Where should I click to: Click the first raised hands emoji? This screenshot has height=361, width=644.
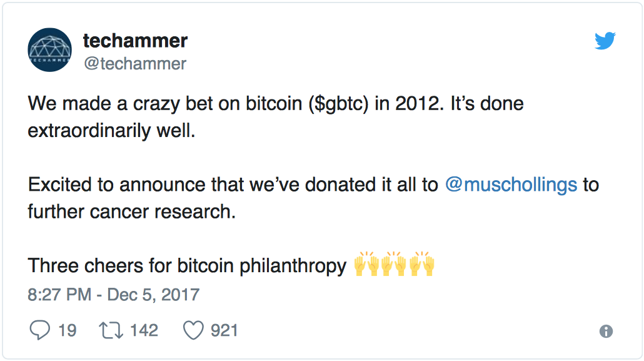pyautogui.click(x=366, y=263)
